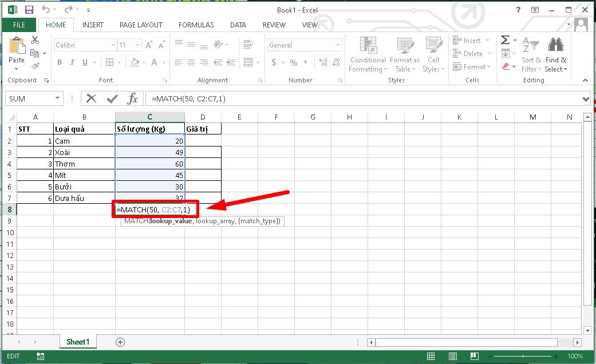596x364 pixels.
Task: Toggle Bold formatting
Action: pyautogui.click(x=60, y=62)
